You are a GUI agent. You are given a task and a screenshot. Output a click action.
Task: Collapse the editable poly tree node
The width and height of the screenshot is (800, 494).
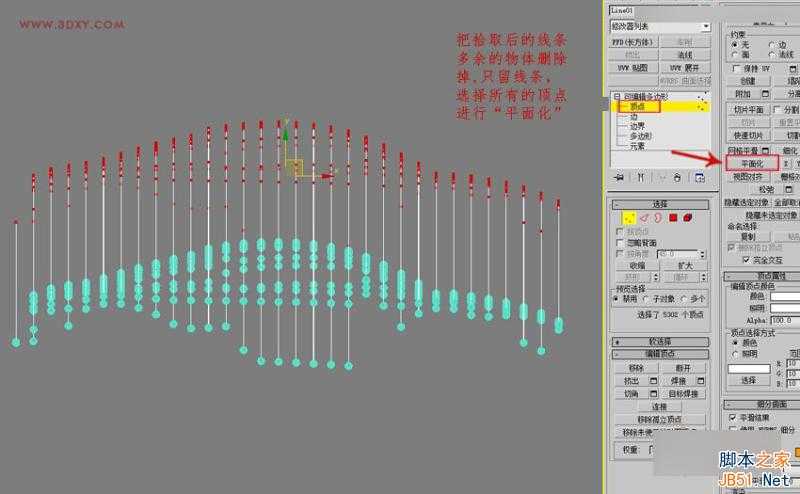click(x=617, y=96)
